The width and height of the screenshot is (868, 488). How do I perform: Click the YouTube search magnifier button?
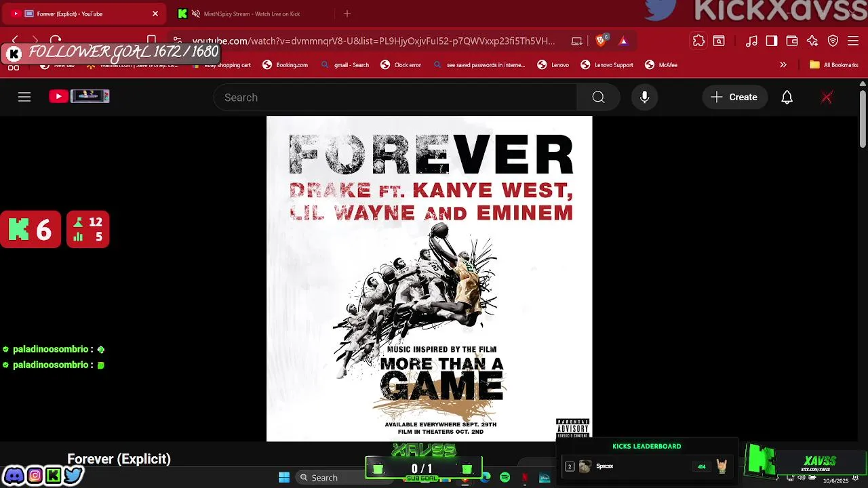pyautogui.click(x=598, y=97)
